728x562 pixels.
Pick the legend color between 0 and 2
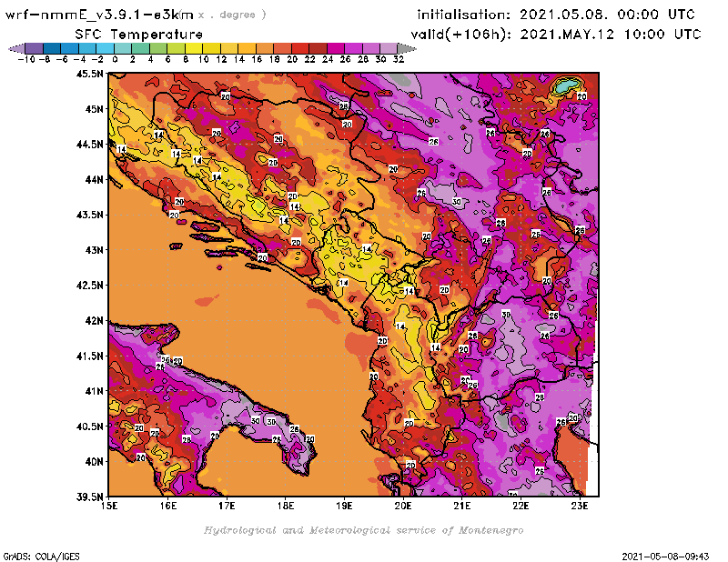point(123,48)
